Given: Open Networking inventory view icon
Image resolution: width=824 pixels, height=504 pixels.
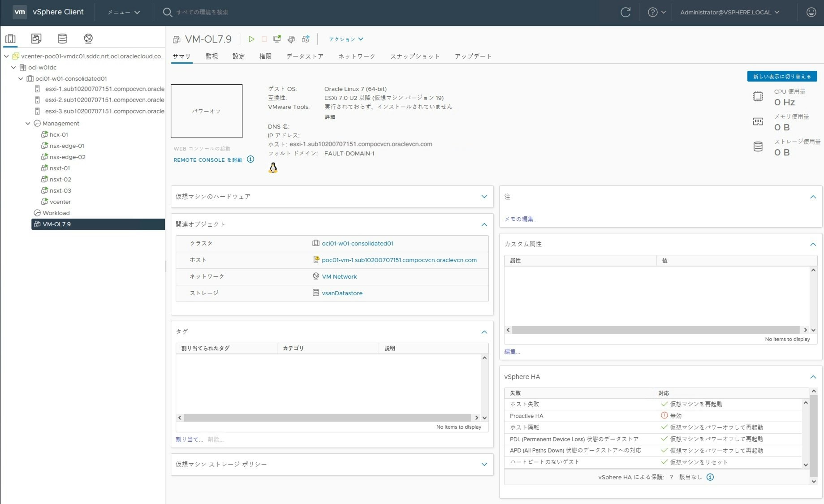Looking at the screenshot, I should click(x=88, y=39).
